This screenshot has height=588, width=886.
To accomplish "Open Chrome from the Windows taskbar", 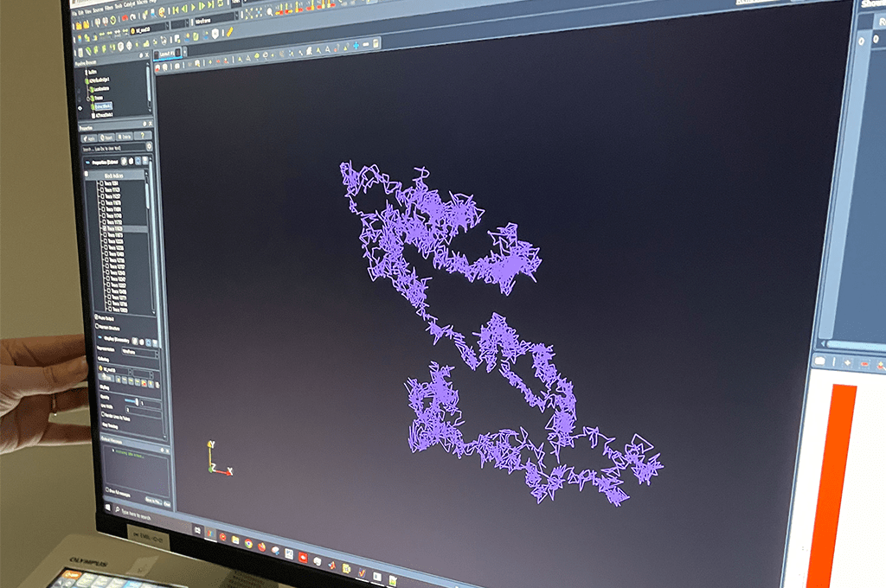I will point(248,544).
